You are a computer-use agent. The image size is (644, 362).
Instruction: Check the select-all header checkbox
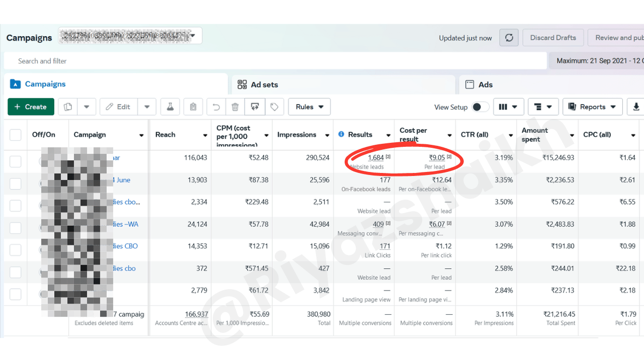[x=16, y=135]
